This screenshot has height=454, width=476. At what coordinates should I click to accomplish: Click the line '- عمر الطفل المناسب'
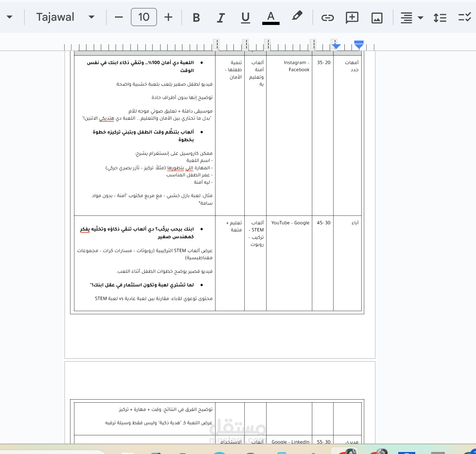[x=189, y=175]
